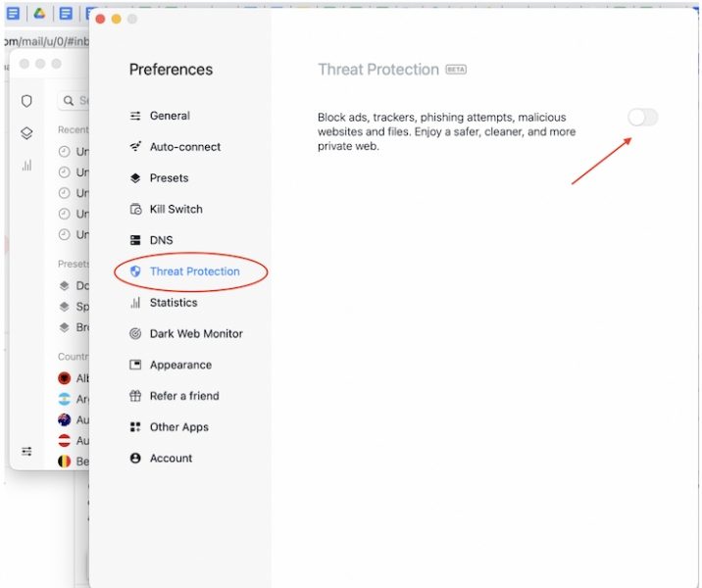Screen dimensions: 702x588
Task: Click preset starting with Sp in main window
Action: click(x=74, y=307)
